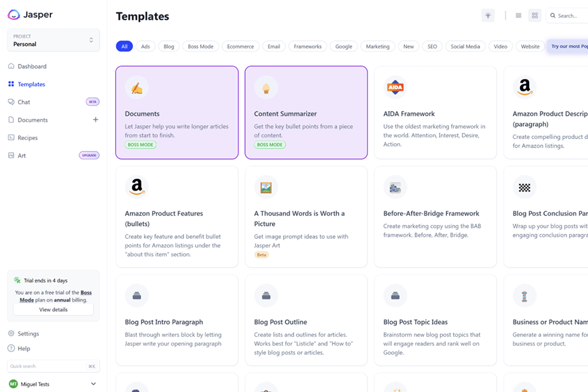Click the Before-After-Bridge Framework icon
Viewport: 588px width, 392px height.
(x=395, y=187)
